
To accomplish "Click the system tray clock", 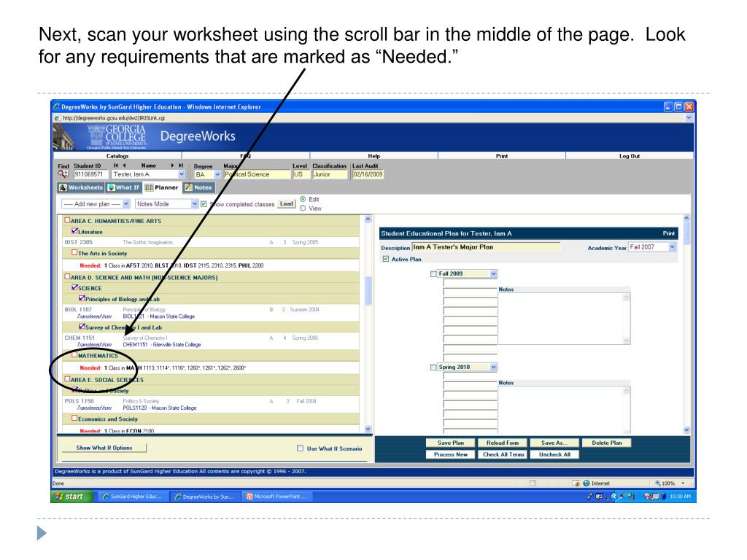I will 680,497.
